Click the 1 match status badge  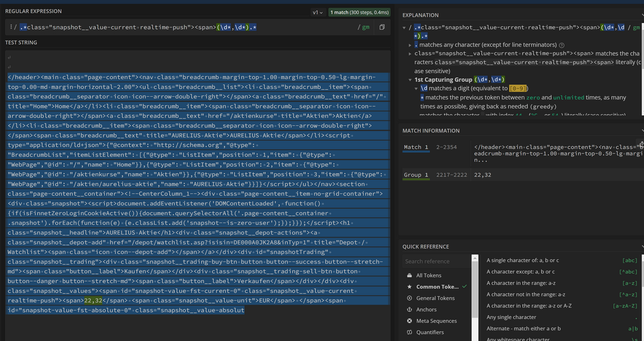(x=359, y=12)
